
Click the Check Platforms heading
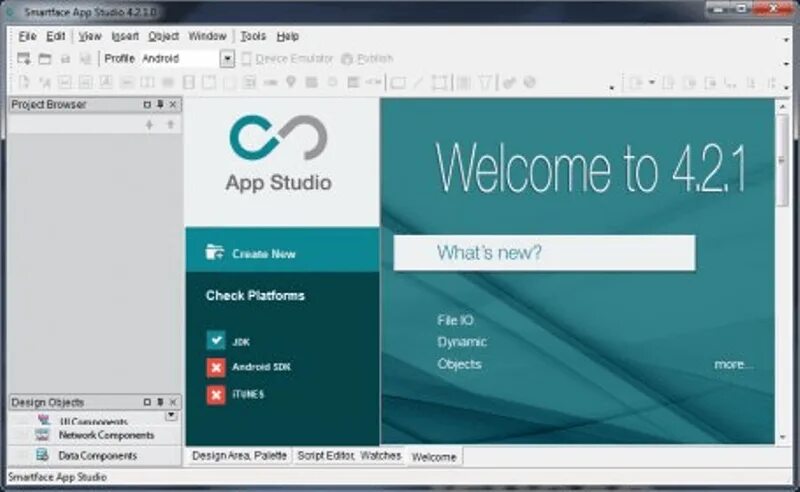click(x=255, y=296)
